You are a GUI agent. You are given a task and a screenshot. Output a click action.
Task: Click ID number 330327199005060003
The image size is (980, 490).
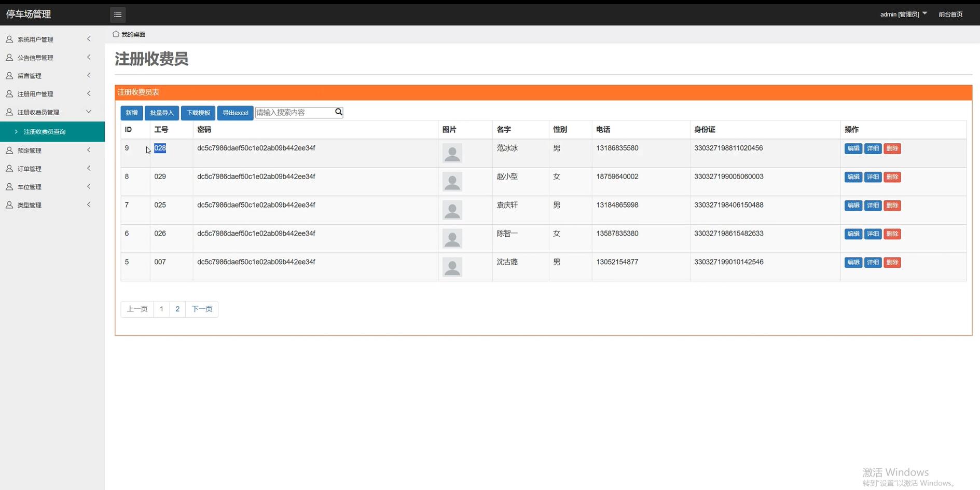tap(729, 176)
